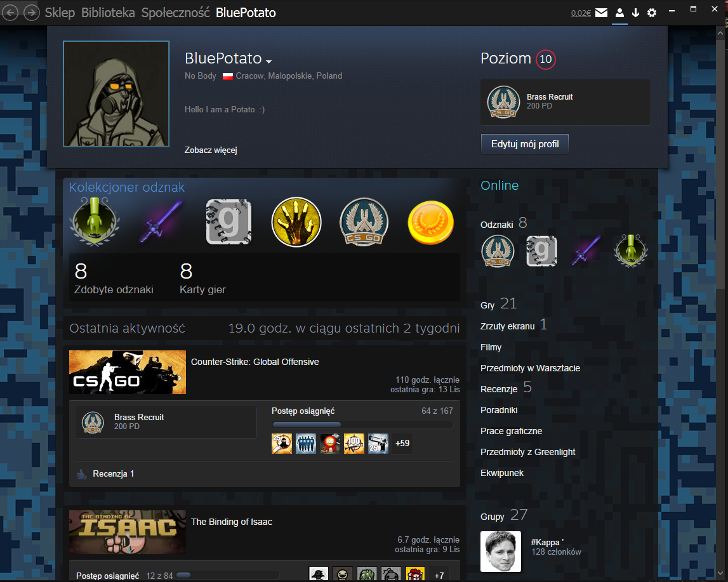Click the CS:GO achievement progress bar
The width and height of the screenshot is (728, 582).
(362, 425)
